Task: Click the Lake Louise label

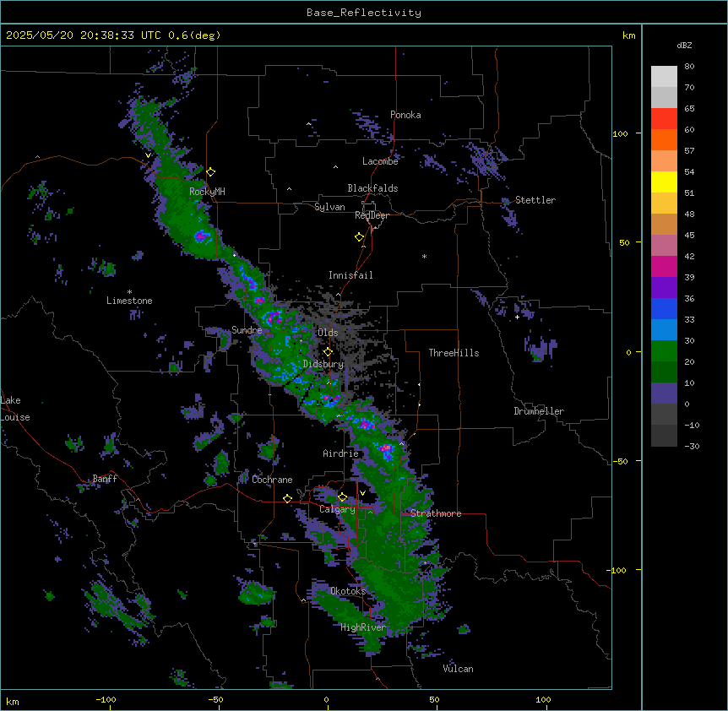Action: [15, 409]
